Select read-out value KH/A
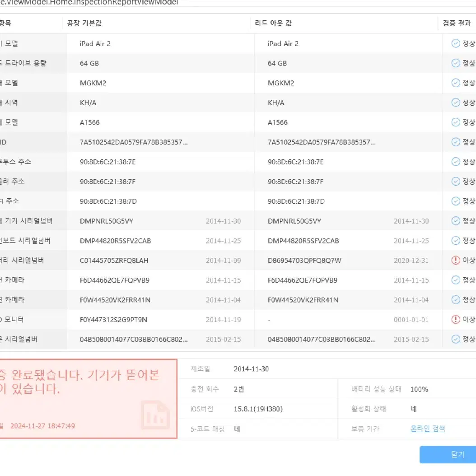 [276, 103]
